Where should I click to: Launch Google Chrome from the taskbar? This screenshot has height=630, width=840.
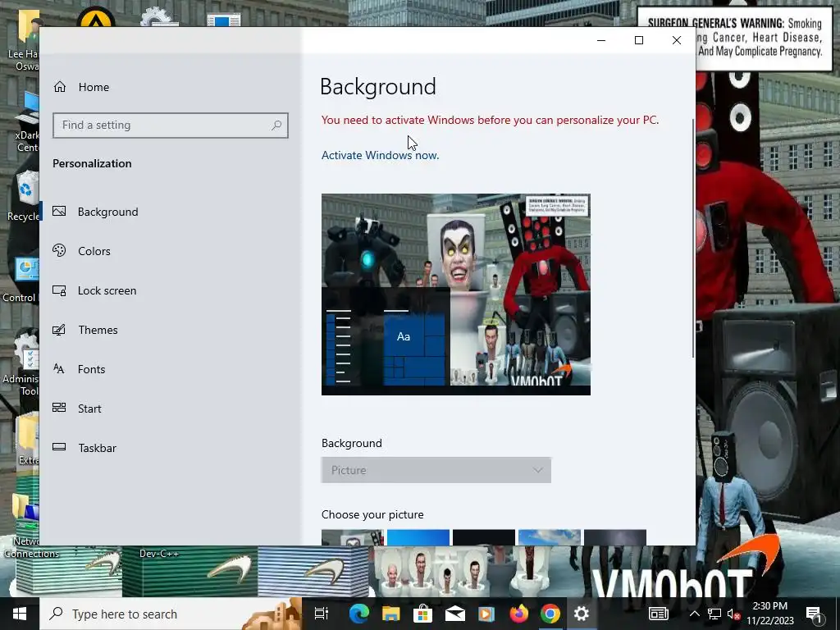point(550,614)
